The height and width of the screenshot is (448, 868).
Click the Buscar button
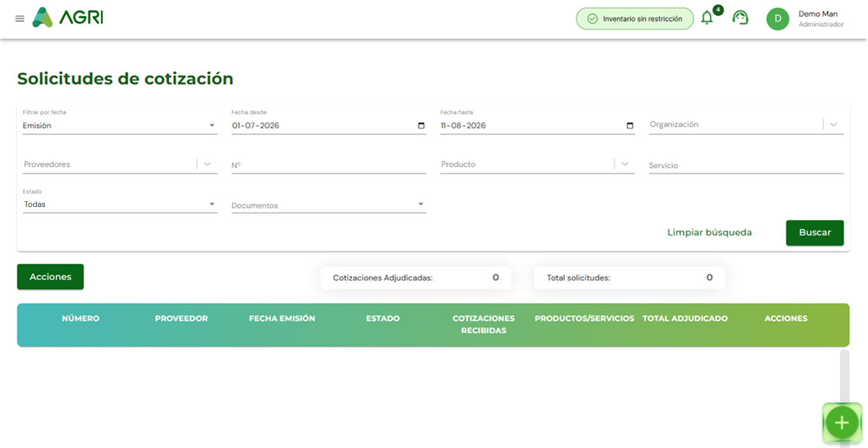(815, 233)
